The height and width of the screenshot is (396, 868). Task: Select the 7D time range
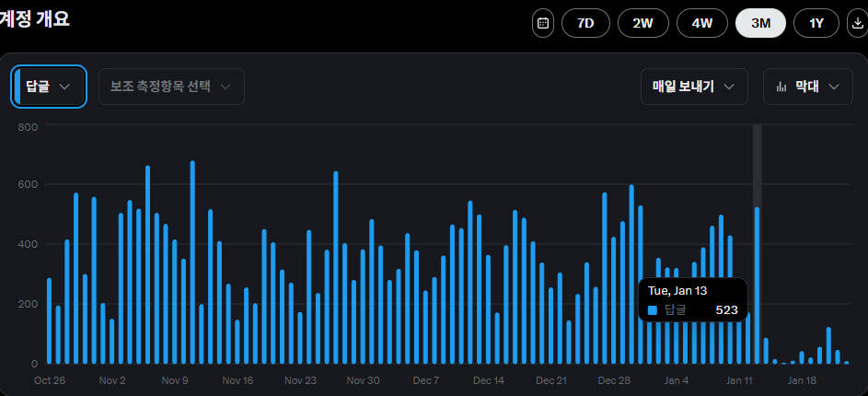585,23
